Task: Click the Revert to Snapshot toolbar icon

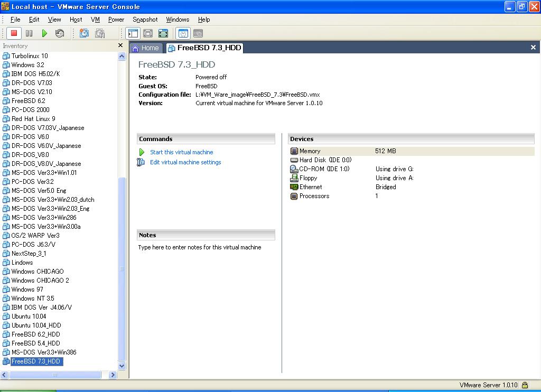Action: [x=100, y=33]
